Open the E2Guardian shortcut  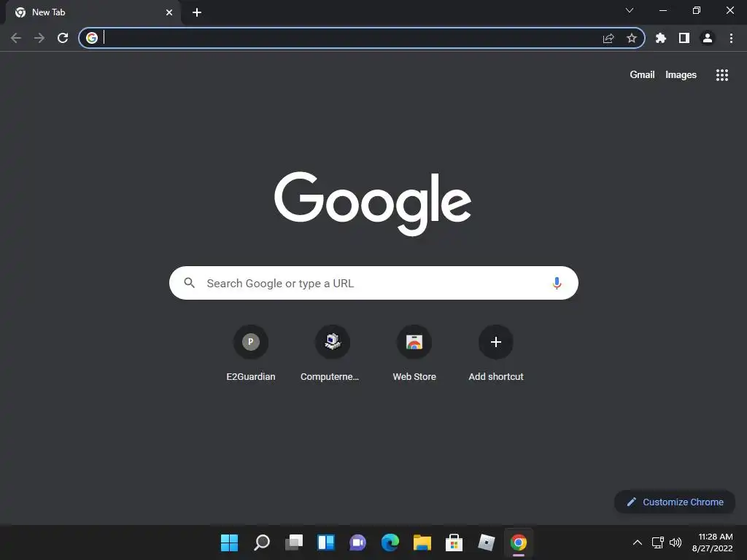251,354
